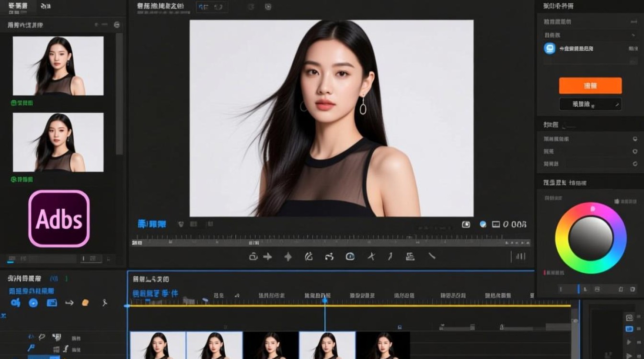644x359 pixels.
Task: Click the blue playhead marker on the timeline ruler
Action: pyautogui.click(x=325, y=300)
